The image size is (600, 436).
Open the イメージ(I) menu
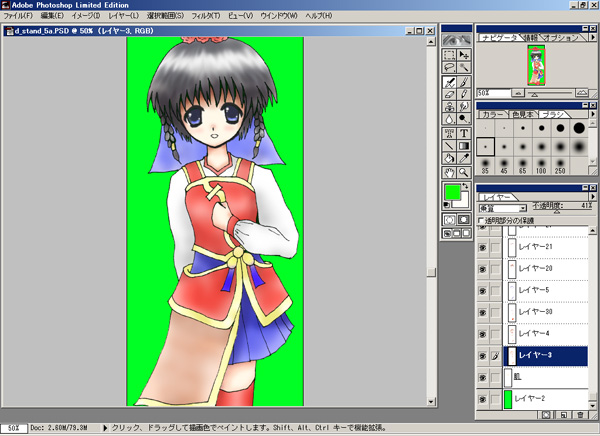(x=86, y=16)
